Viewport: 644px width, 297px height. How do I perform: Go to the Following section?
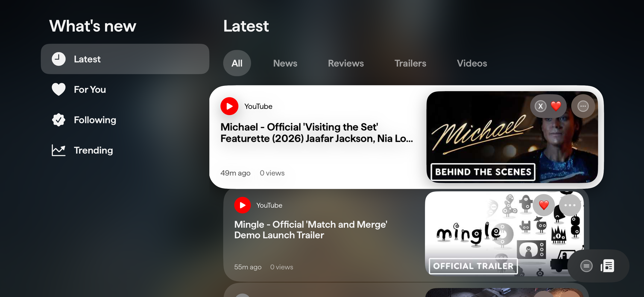[x=125, y=120]
